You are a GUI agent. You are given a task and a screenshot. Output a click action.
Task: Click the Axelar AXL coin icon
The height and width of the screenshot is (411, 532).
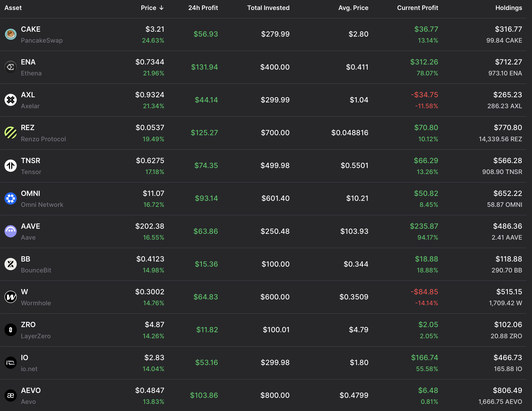click(x=11, y=100)
